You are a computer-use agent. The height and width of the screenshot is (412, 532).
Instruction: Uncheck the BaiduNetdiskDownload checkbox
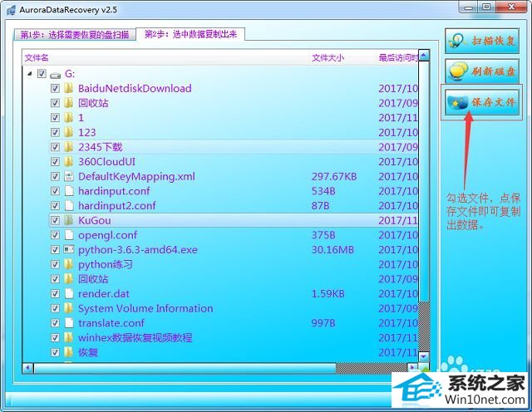[55, 89]
